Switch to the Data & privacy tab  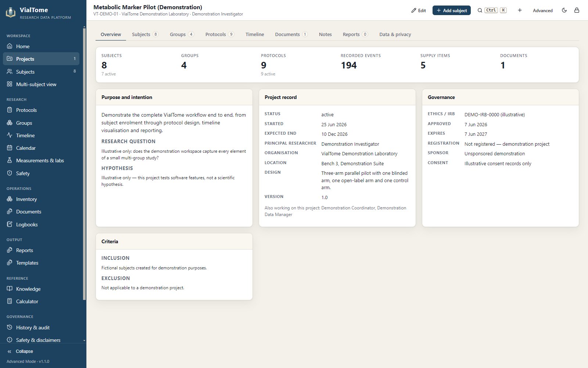395,34
